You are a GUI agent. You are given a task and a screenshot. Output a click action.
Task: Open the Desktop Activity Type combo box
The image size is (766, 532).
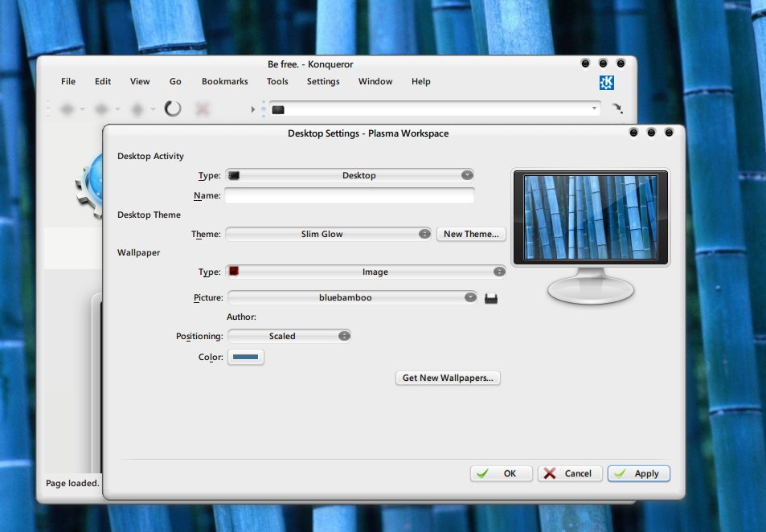pos(350,175)
